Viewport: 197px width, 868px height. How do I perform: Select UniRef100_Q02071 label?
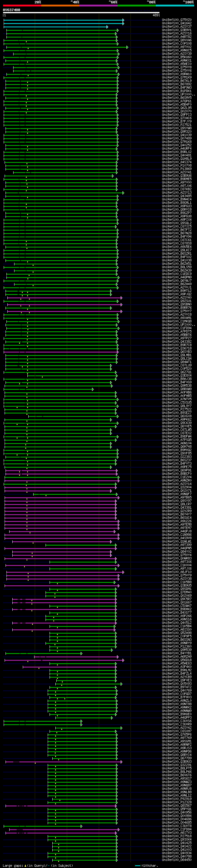(x=177, y=491)
